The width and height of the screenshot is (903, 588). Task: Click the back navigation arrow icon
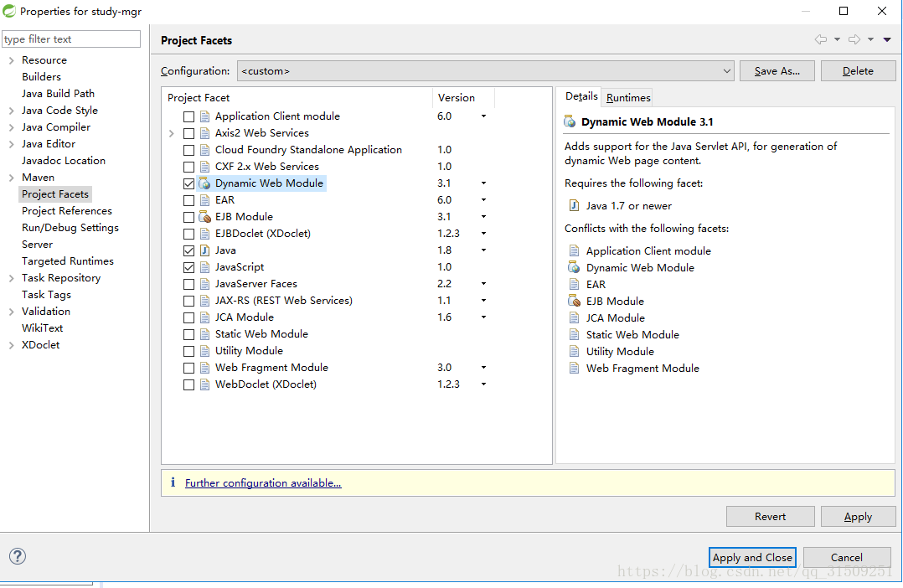point(821,39)
